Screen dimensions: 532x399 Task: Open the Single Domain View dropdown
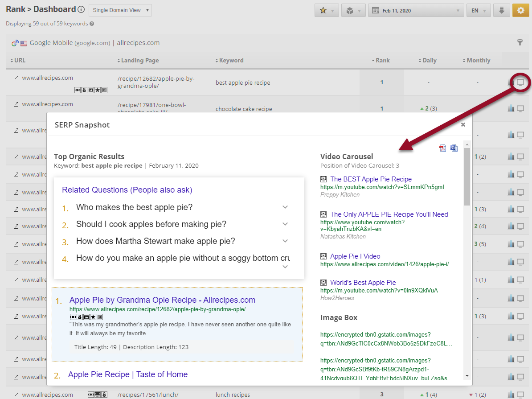(120, 10)
